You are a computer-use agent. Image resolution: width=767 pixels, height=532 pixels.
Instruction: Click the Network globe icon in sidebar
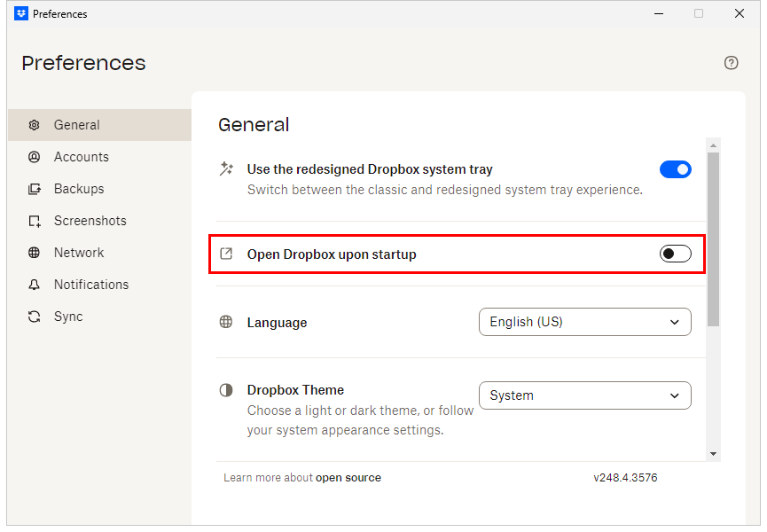(x=35, y=253)
